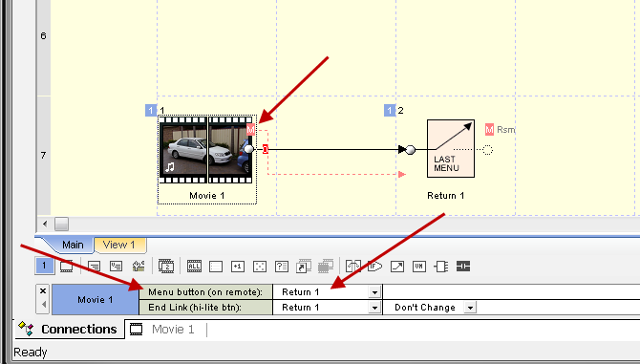Switch to the View 1 tab

[119, 245]
